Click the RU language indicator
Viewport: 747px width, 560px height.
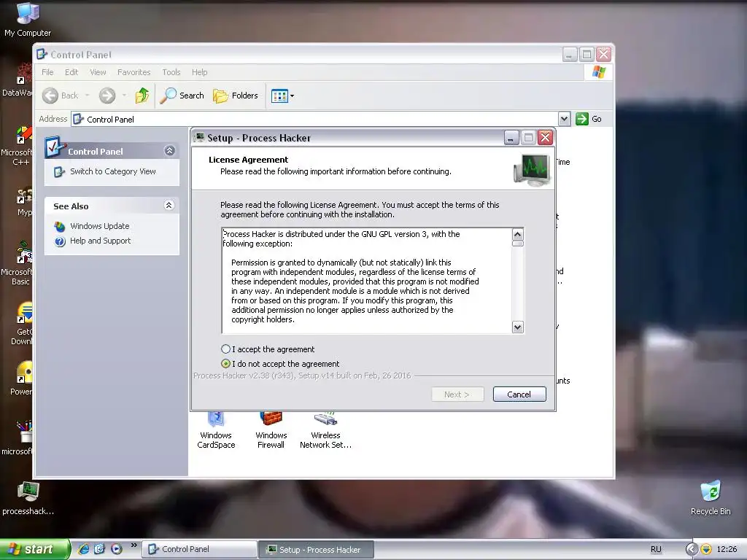point(656,550)
